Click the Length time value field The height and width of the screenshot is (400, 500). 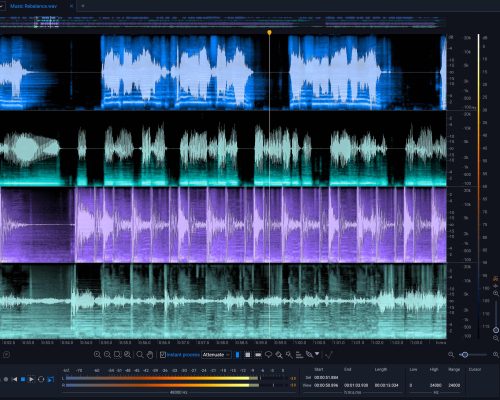[386, 385]
